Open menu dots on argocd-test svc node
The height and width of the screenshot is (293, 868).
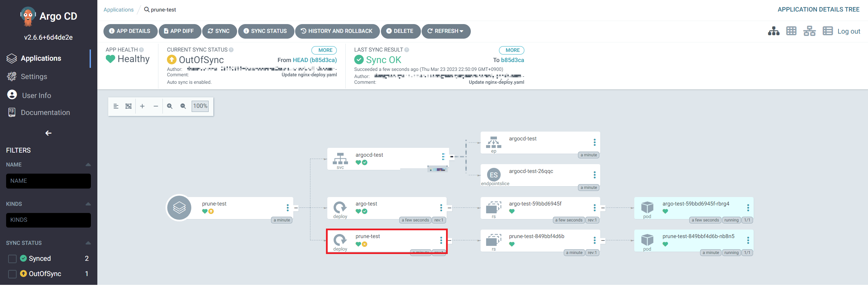click(443, 156)
